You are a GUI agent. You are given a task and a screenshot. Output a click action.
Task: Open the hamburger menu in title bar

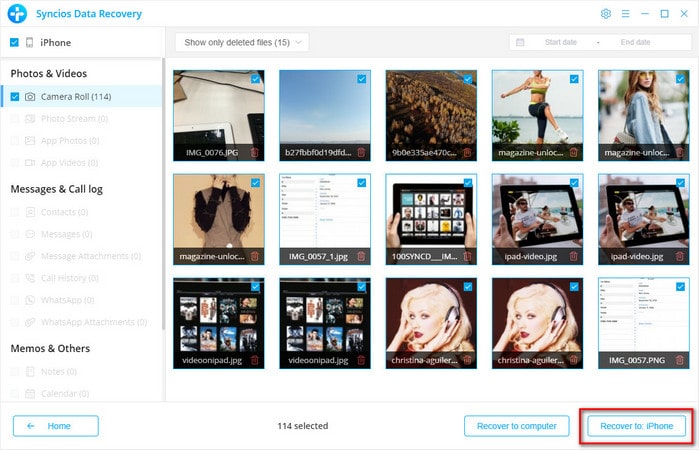[625, 14]
